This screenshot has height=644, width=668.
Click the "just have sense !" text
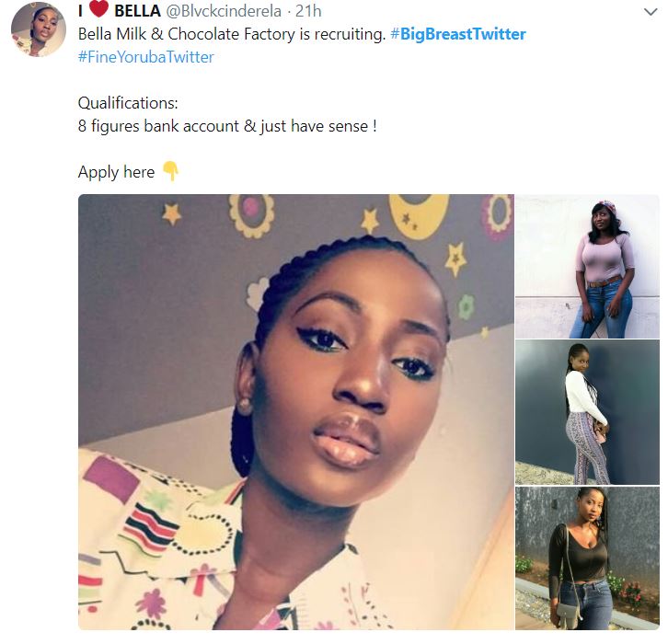pyautogui.click(x=318, y=125)
